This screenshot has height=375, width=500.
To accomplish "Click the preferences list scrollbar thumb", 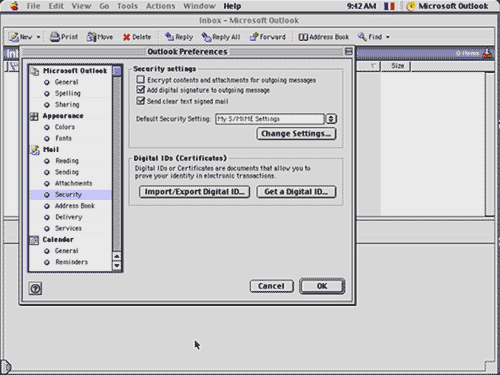I will click(117, 71).
